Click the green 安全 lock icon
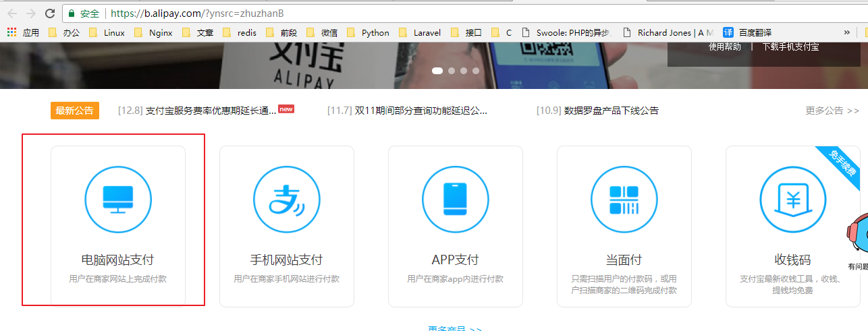 (71, 13)
